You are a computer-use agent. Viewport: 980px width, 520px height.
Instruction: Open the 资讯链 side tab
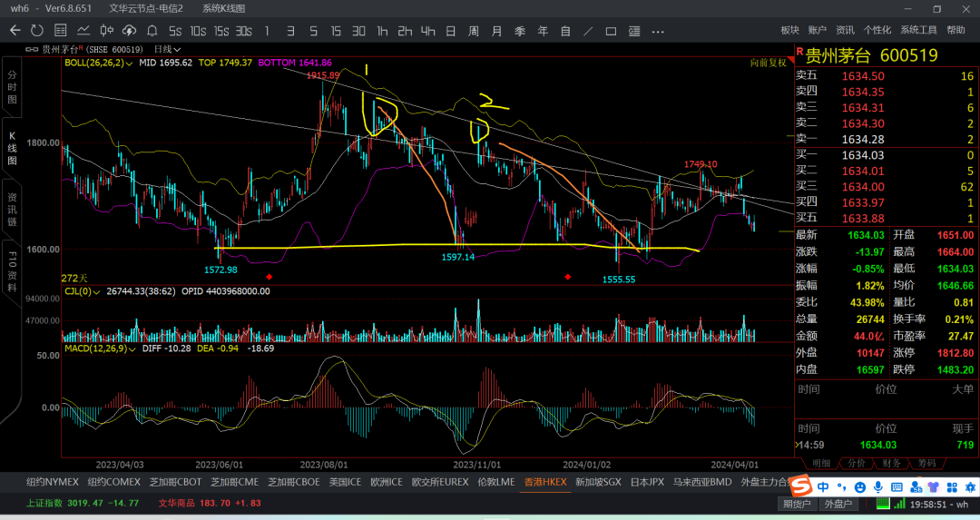point(12,210)
